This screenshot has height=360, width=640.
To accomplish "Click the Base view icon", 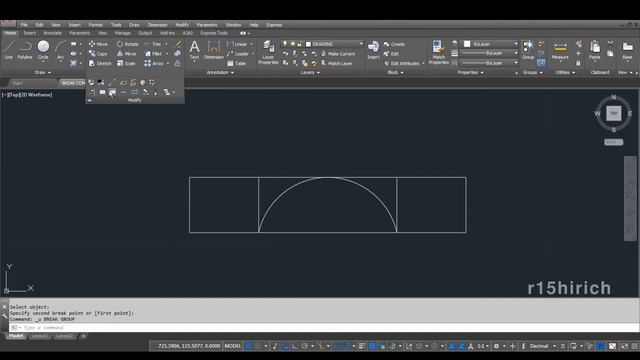I will click(x=627, y=50).
